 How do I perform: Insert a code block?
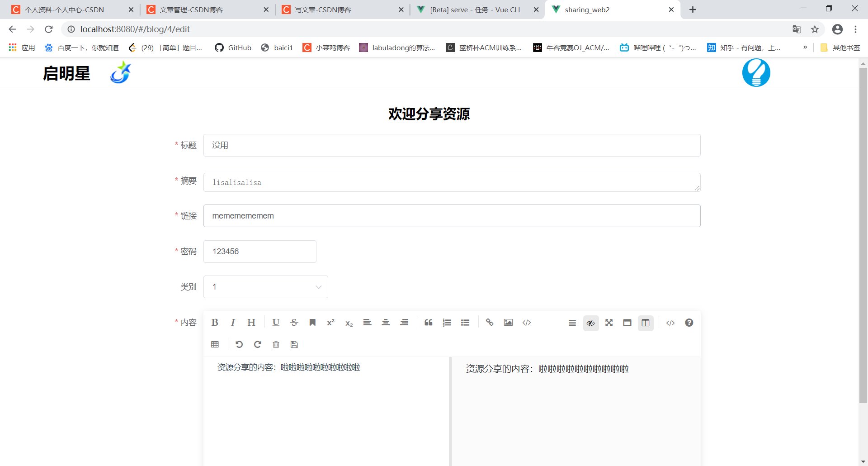coord(527,323)
